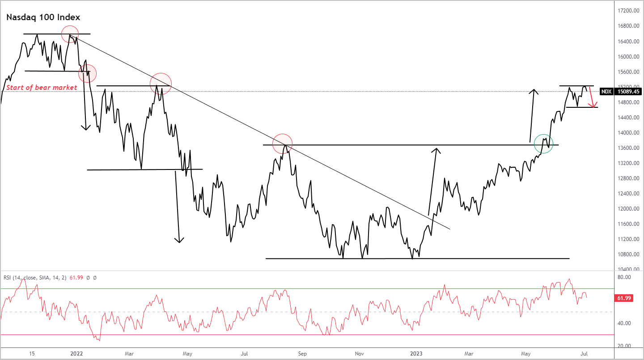Click the Sep label on time axis
Viewport: 644px width, 360px height.
(303, 354)
